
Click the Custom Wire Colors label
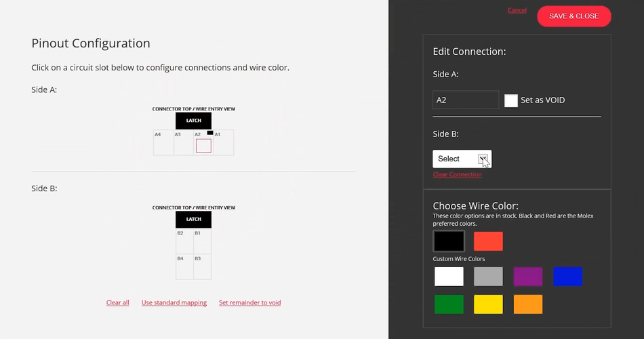[459, 259]
